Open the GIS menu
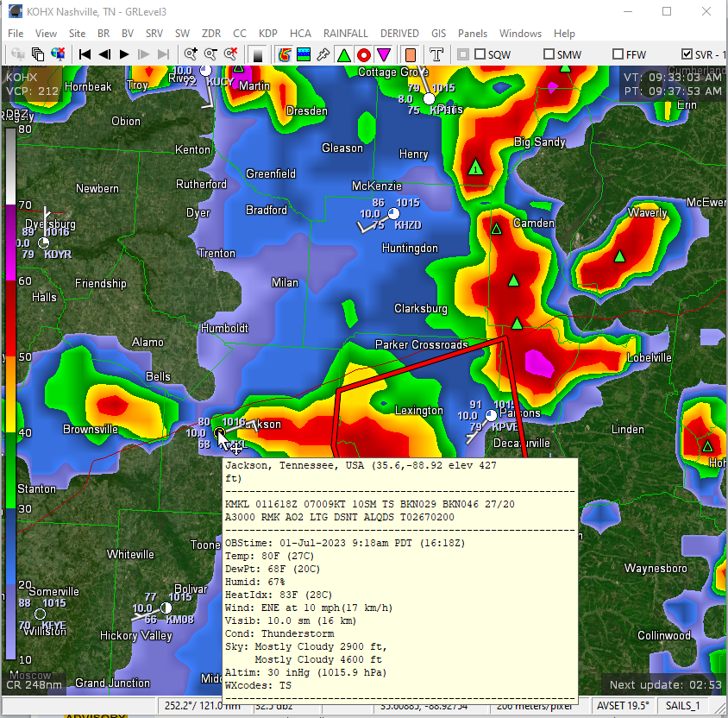The width and height of the screenshot is (728, 718). point(438,34)
